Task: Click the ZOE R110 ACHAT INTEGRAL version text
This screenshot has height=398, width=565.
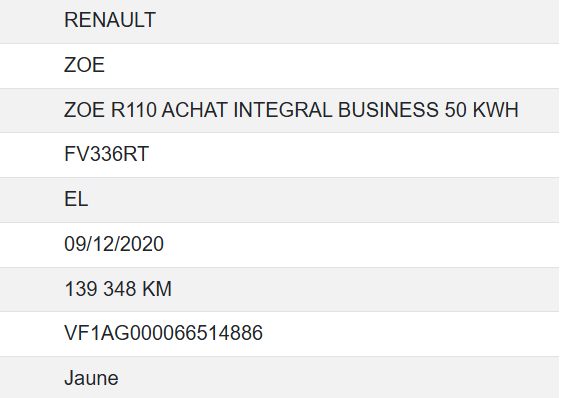Action: [x=198, y=109]
